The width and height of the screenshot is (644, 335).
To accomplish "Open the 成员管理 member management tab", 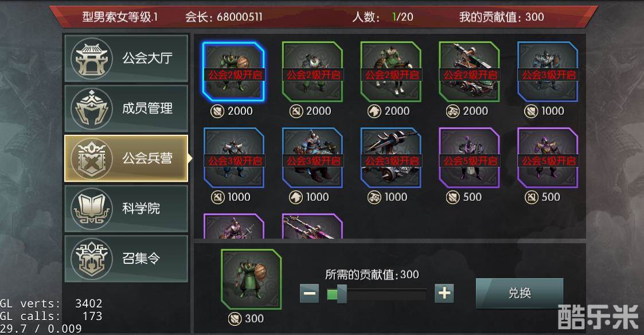I will coord(126,108).
